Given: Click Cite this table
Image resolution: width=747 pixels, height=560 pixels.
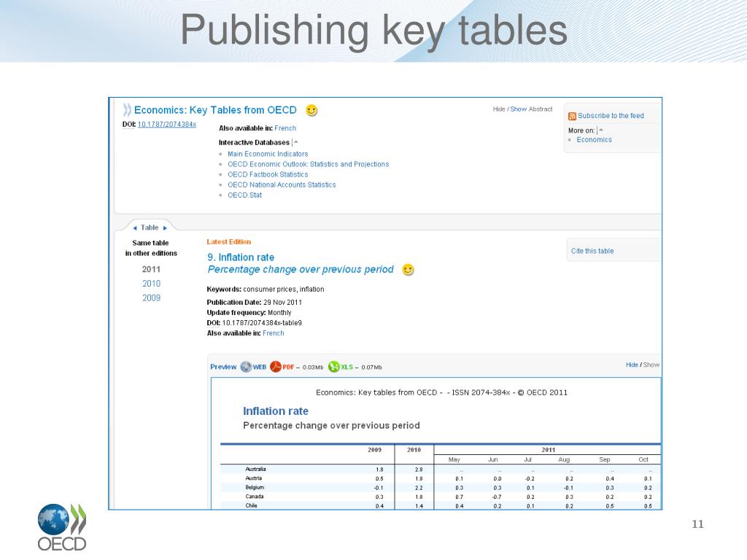Looking at the screenshot, I should 592,251.
